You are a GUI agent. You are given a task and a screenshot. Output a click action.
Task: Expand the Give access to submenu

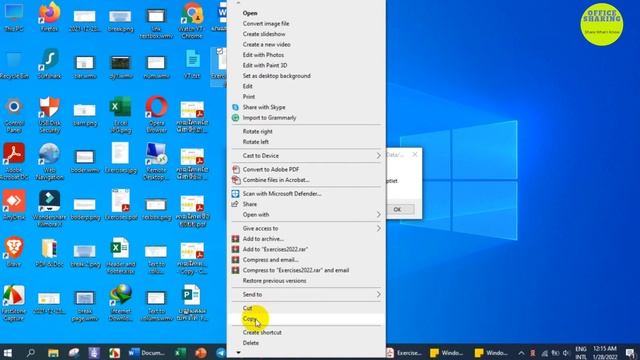click(306, 229)
